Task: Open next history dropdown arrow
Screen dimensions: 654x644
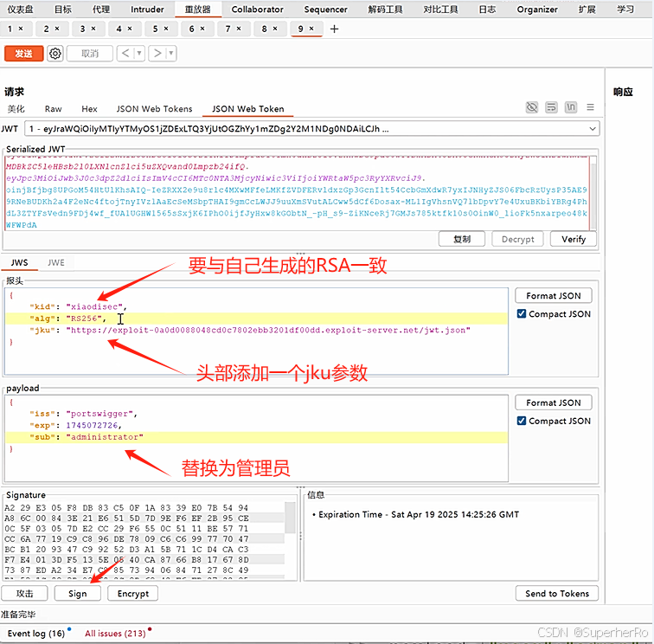Action: [x=171, y=54]
